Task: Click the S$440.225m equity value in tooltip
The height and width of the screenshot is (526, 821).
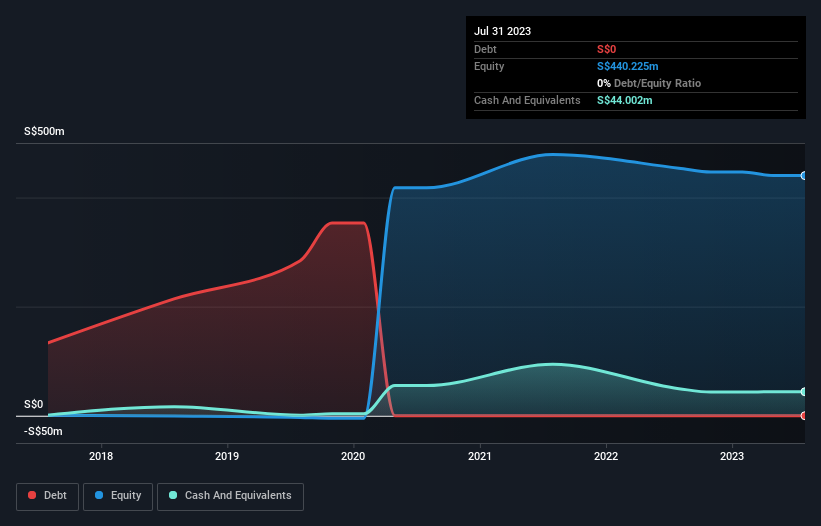Action: (627, 66)
